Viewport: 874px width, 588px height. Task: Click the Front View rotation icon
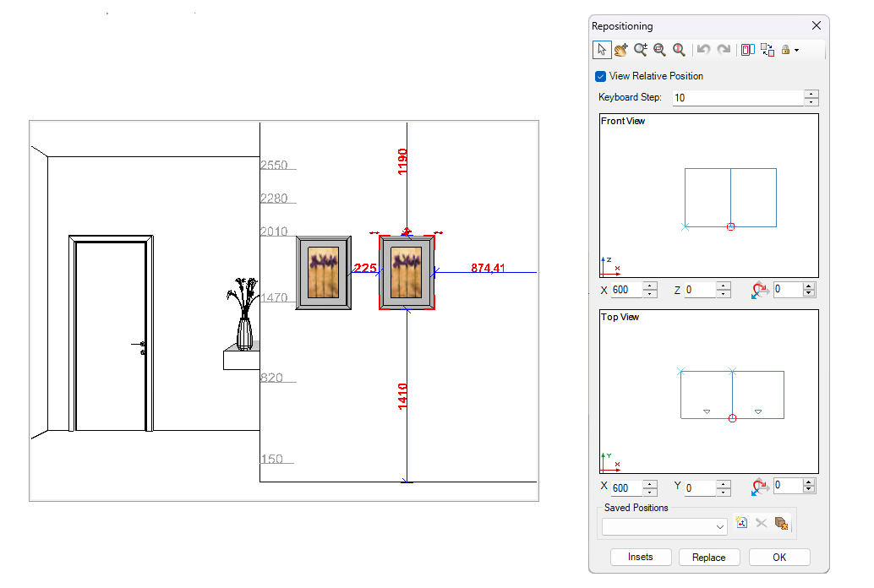click(759, 291)
